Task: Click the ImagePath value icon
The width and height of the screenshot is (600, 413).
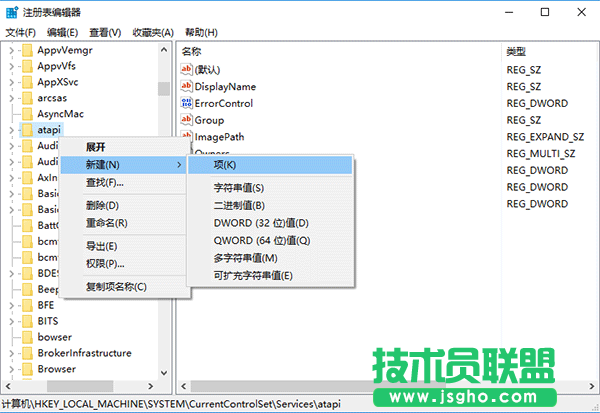Action: click(186, 136)
